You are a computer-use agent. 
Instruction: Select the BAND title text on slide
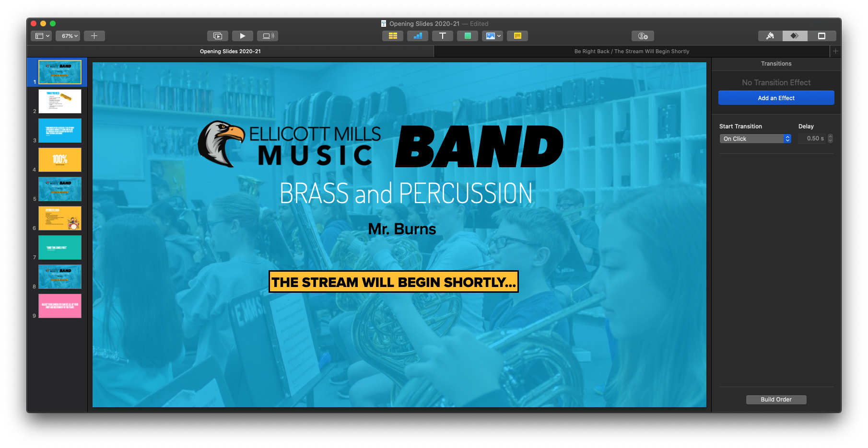479,147
